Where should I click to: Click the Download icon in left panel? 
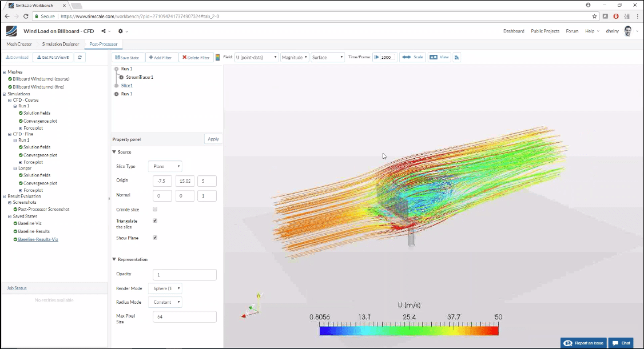tap(6, 57)
